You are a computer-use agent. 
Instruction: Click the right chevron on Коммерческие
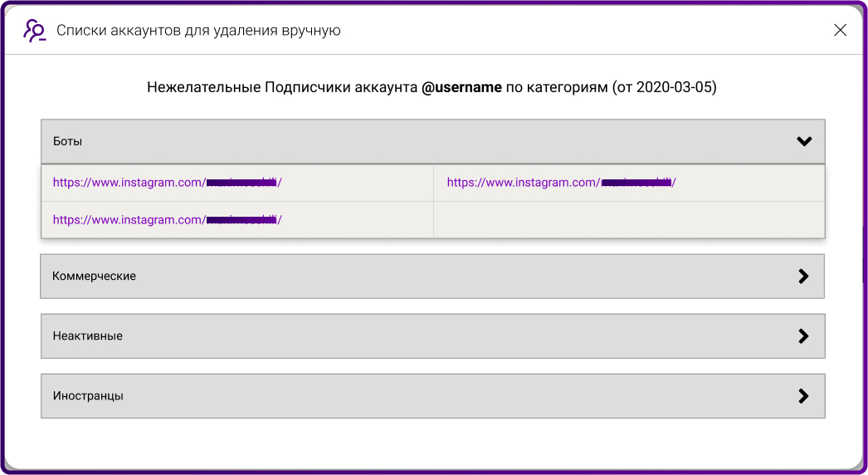pos(802,276)
